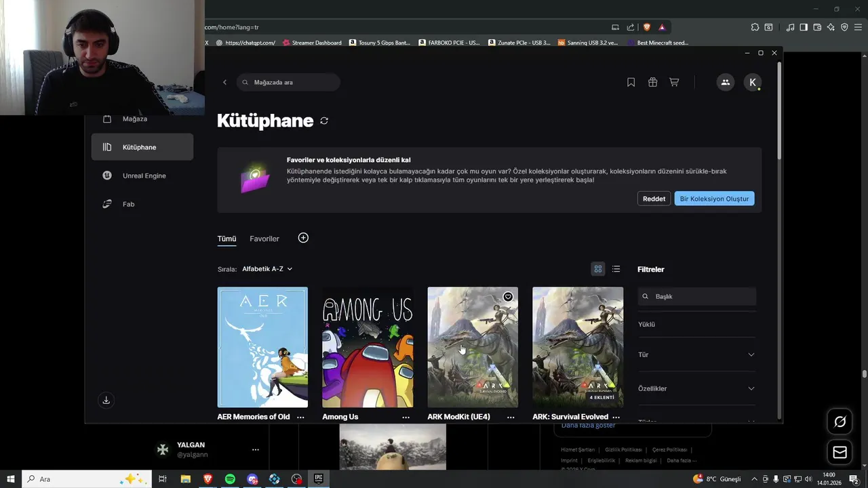Viewport: 868px width, 488px height.
Task: Open the notification center icon
Action: 854,479
